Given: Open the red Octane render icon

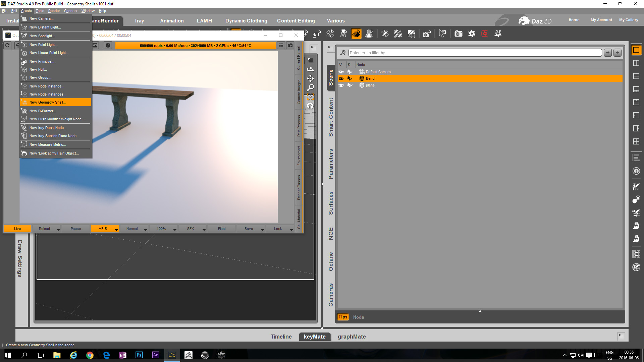Looking at the screenshot, I should pyautogui.click(x=485, y=34).
